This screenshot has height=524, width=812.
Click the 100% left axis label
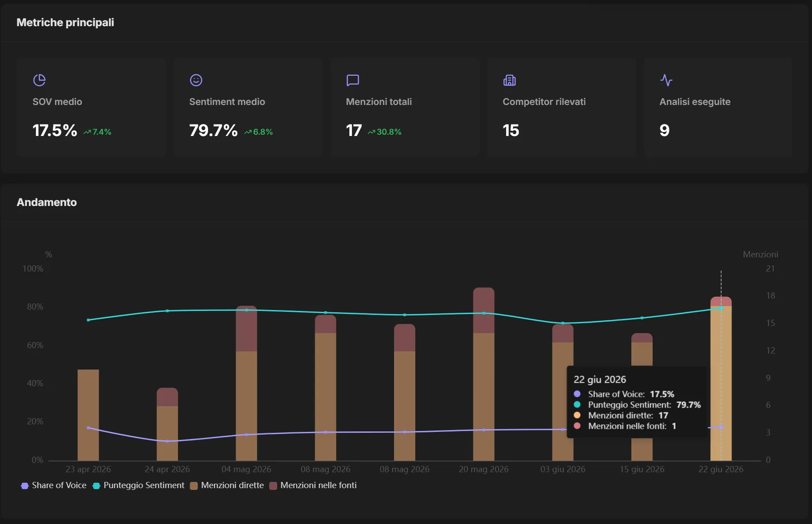click(x=33, y=269)
